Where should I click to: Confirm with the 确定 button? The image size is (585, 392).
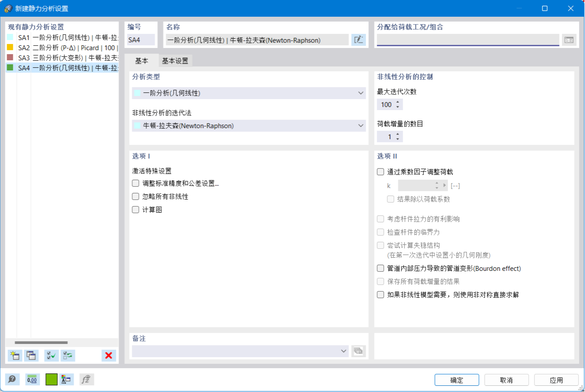pyautogui.click(x=457, y=380)
